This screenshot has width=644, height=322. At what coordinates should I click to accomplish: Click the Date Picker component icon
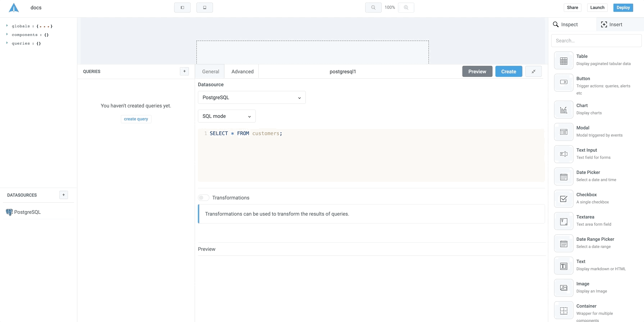[x=563, y=177]
